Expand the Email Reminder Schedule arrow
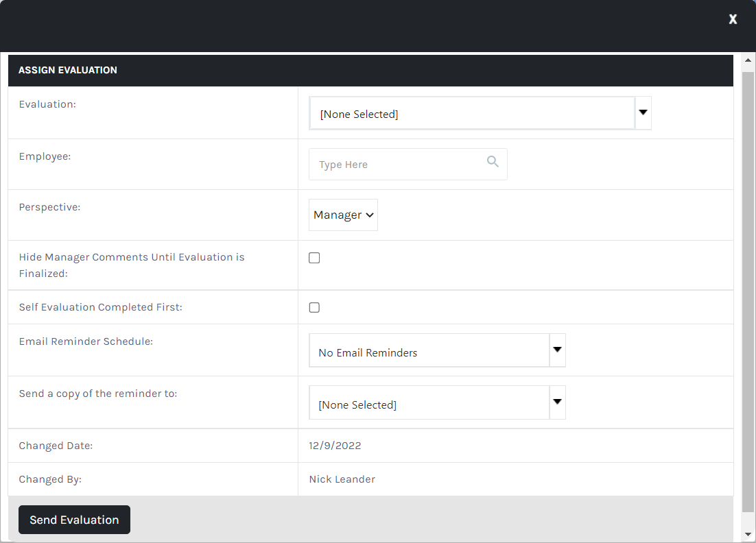 [x=557, y=350]
